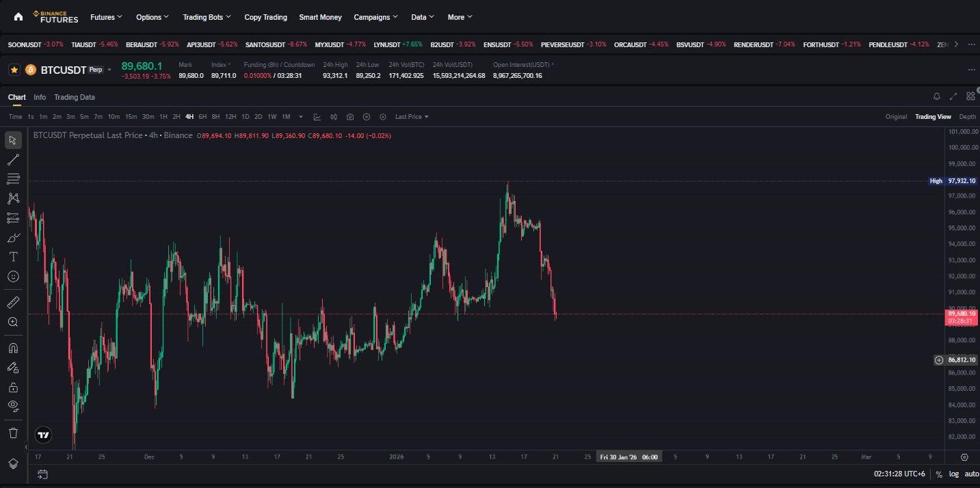Click the plus icon beside 86,812.10

[x=939, y=360]
